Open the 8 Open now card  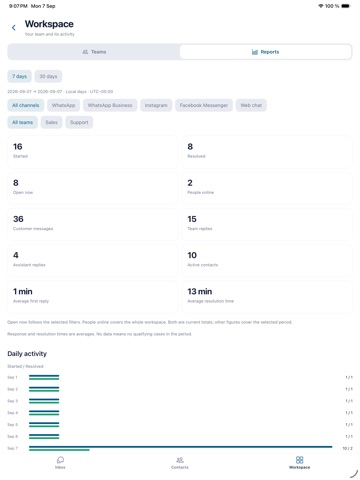tap(93, 188)
